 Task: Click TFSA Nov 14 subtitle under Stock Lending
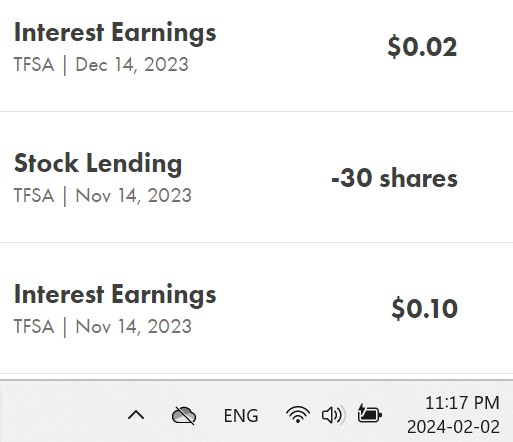coord(103,196)
